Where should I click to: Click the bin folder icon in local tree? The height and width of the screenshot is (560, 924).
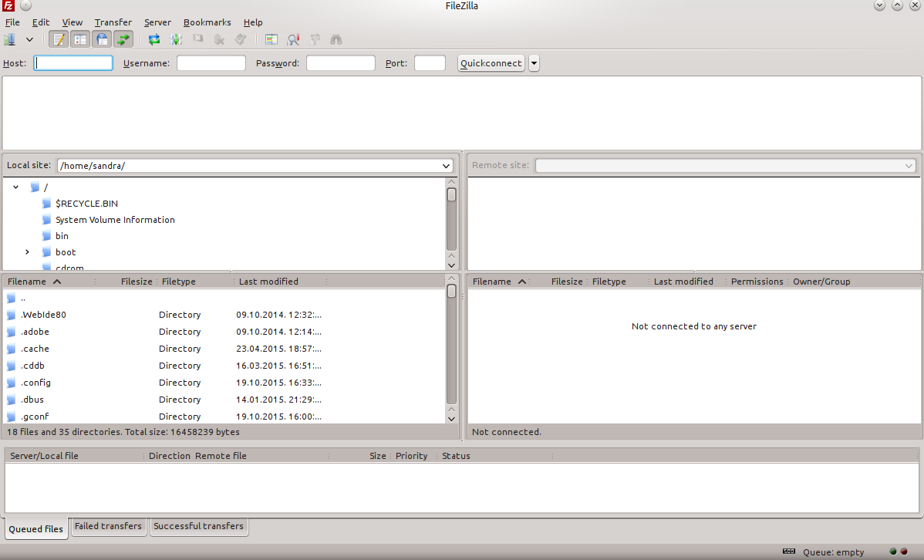[x=46, y=236]
